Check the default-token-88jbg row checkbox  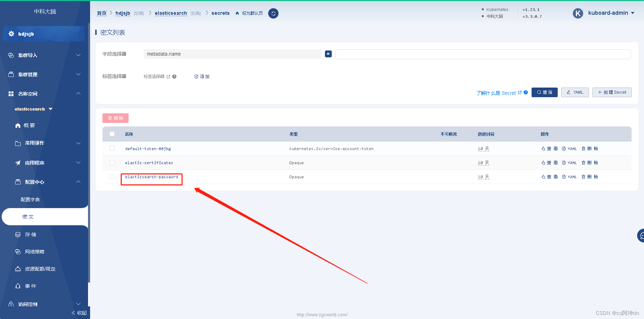point(112,148)
